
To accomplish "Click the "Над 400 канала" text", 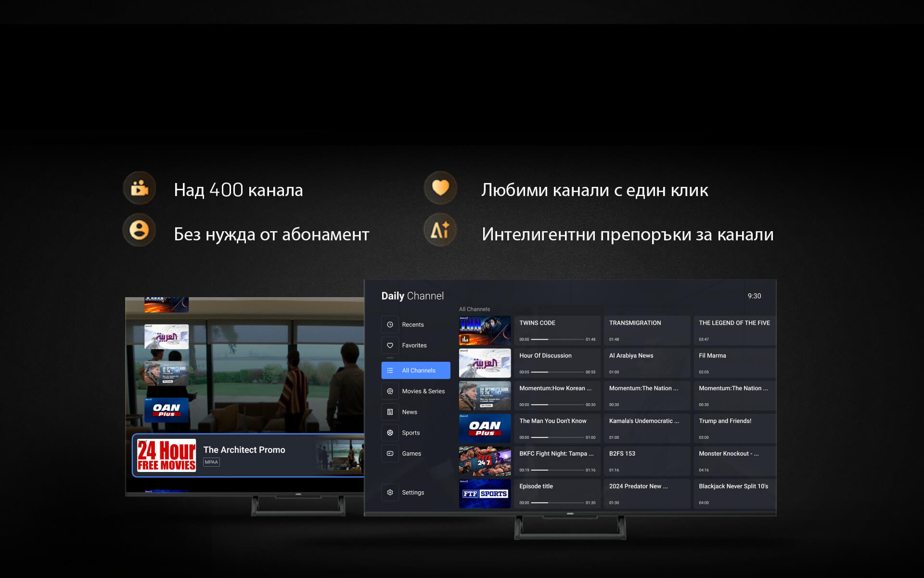I will (238, 190).
